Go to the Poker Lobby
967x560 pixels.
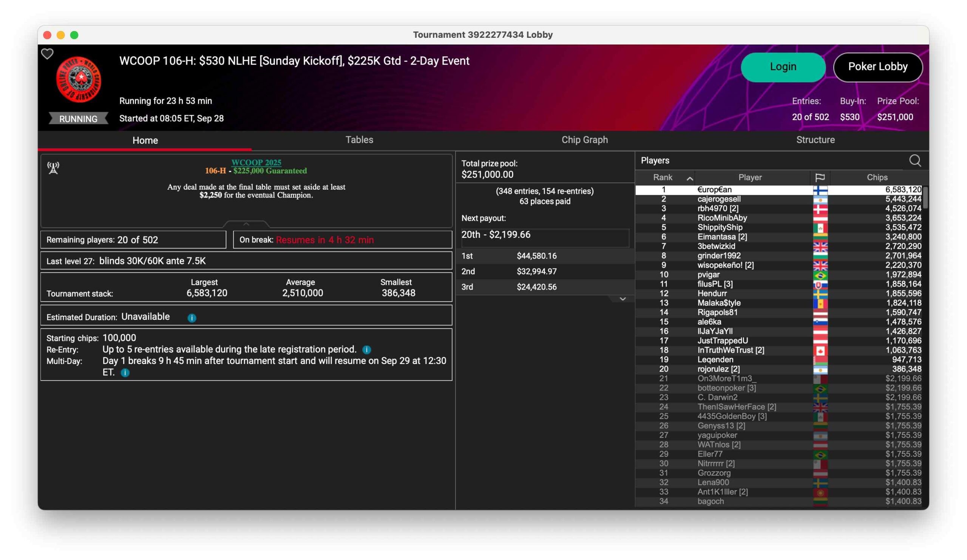point(877,67)
